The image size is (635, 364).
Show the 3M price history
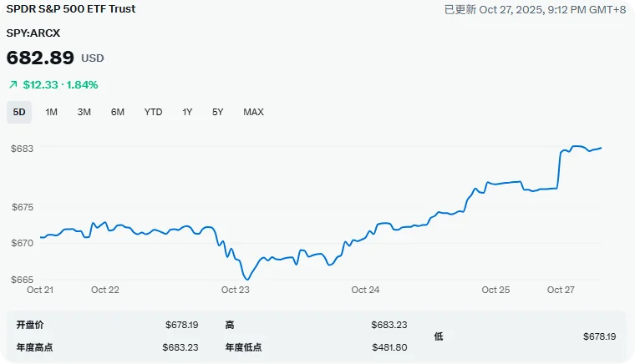[84, 112]
